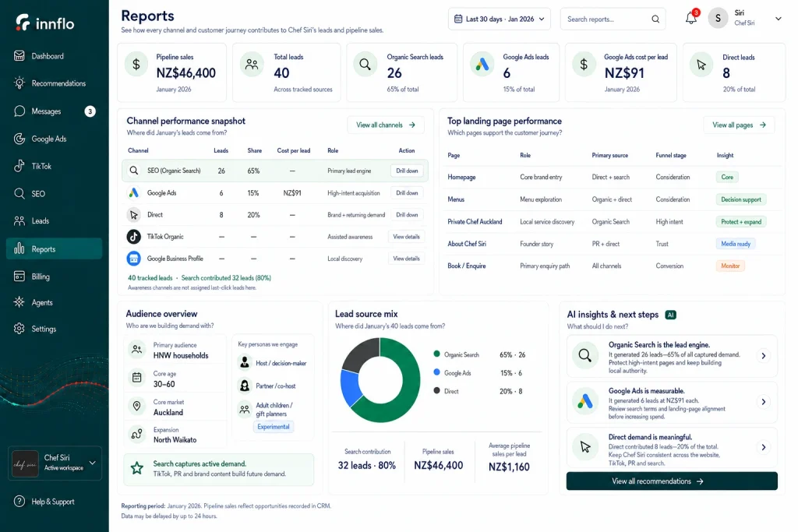The height and width of the screenshot is (532, 798).
Task: Expand the Chef Siri active workspace switcher
Action: pos(92,463)
